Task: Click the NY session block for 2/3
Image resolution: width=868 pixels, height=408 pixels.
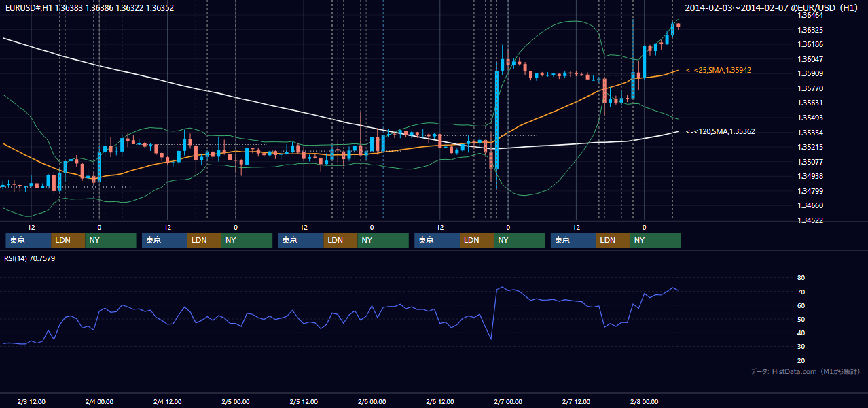Action: tap(111, 240)
